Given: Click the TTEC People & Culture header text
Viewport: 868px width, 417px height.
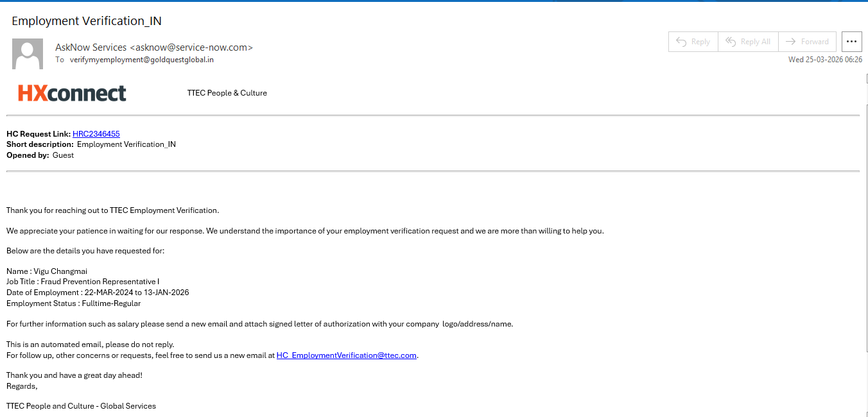Looking at the screenshot, I should coord(227,93).
